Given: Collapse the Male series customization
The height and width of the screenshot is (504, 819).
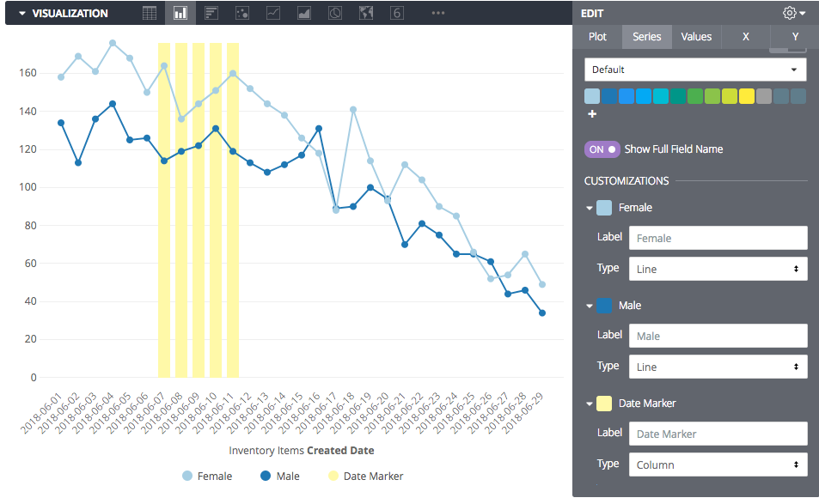Looking at the screenshot, I should click(590, 307).
